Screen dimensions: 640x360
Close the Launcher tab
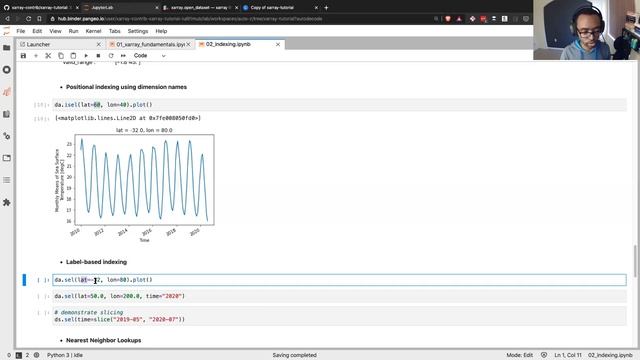click(98, 44)
